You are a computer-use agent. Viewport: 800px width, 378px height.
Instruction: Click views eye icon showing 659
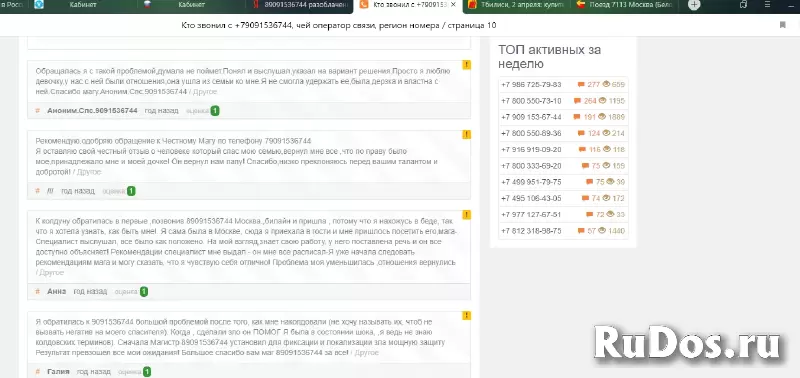(606, 84)
